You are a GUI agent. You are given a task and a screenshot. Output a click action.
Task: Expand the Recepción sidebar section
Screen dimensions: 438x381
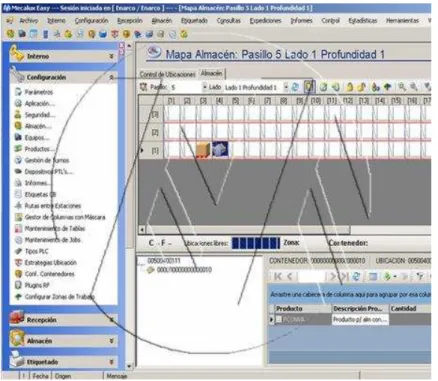click(x=111, y=320)
